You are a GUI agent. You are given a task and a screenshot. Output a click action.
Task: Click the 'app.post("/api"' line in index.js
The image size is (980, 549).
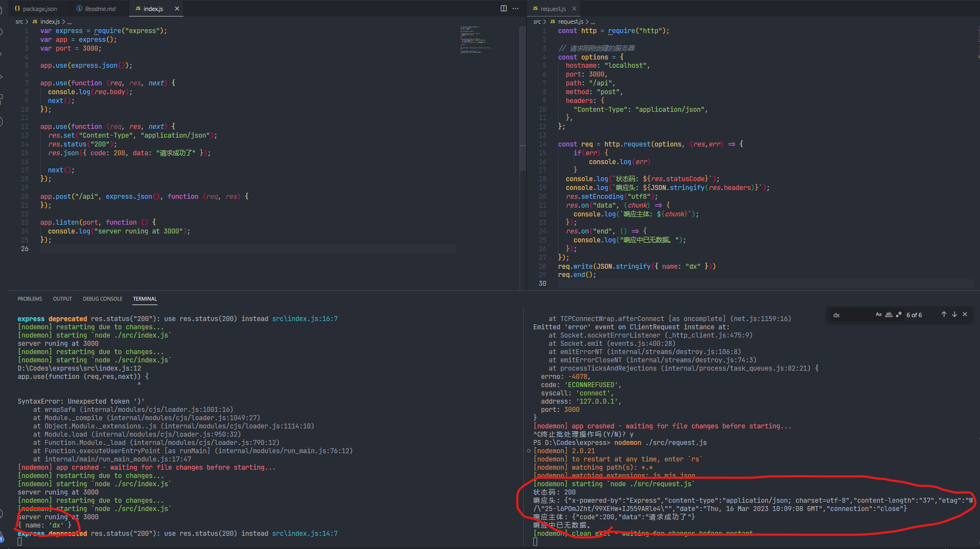(x=144, y=197)
